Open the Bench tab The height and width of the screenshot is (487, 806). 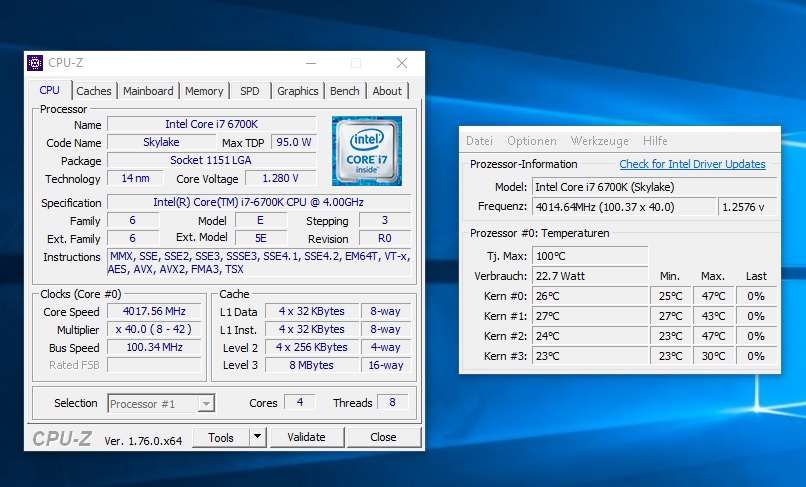[x=344, y=91]
